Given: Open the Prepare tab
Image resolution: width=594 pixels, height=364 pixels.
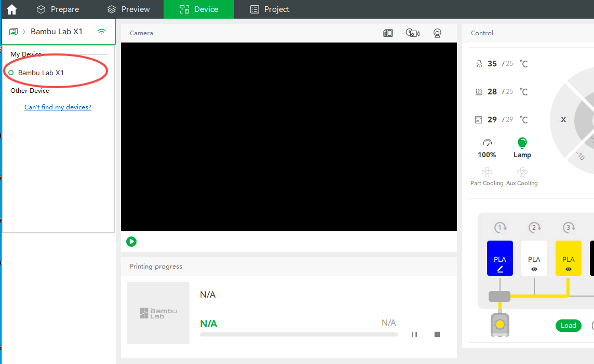Looking at the screenshot, I should click(x=58, y=9).
